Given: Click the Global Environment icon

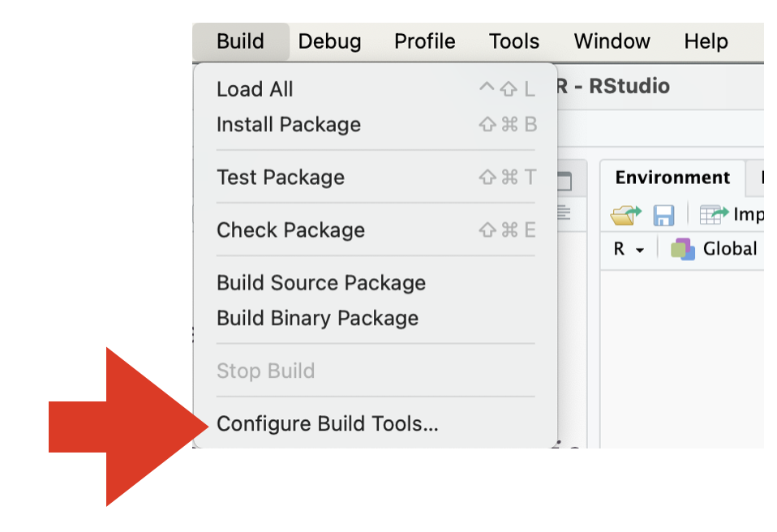Looking at the screenshot, I should (x=683, y=249).
